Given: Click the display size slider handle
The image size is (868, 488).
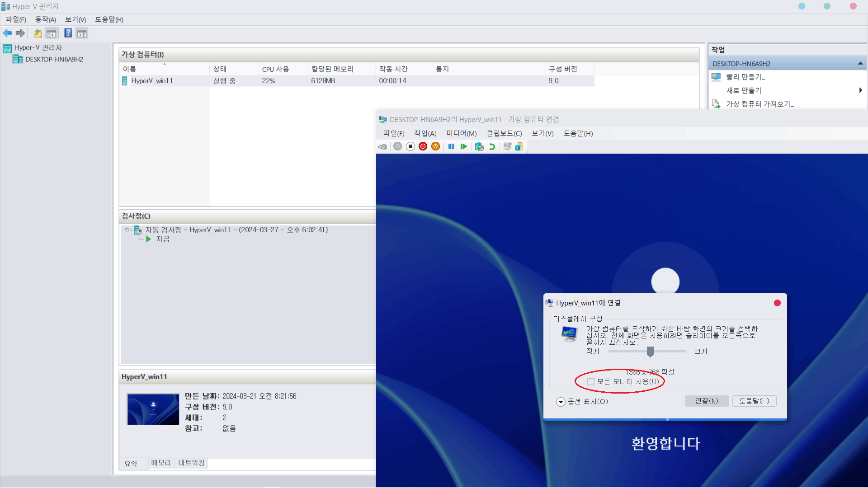Looking at the screenshot, I should pyautogui.click(x=650, y=352).
